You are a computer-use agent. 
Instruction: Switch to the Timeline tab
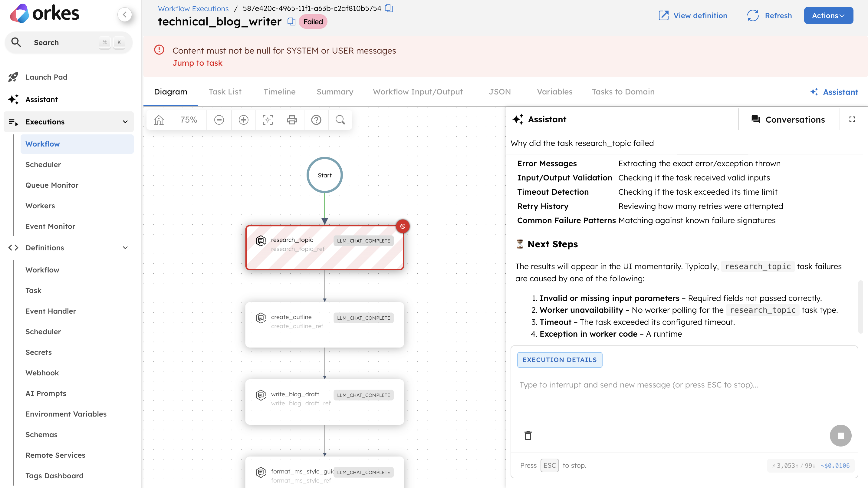279,92
